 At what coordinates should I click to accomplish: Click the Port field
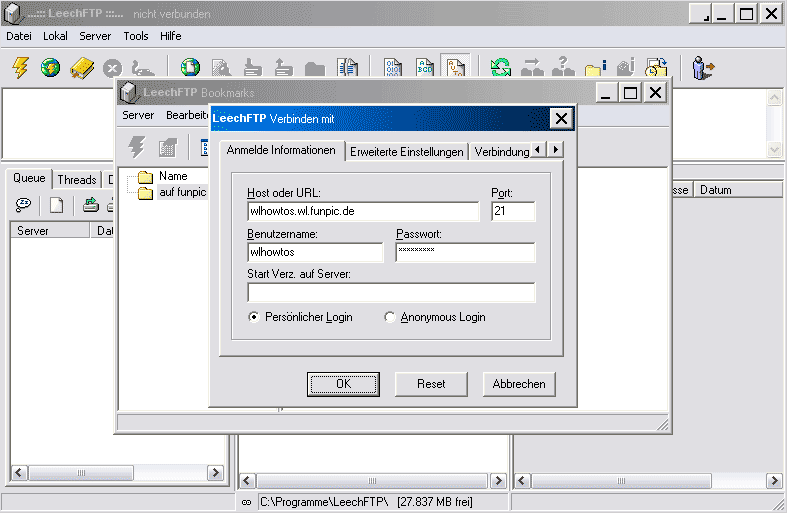point(513,211)
